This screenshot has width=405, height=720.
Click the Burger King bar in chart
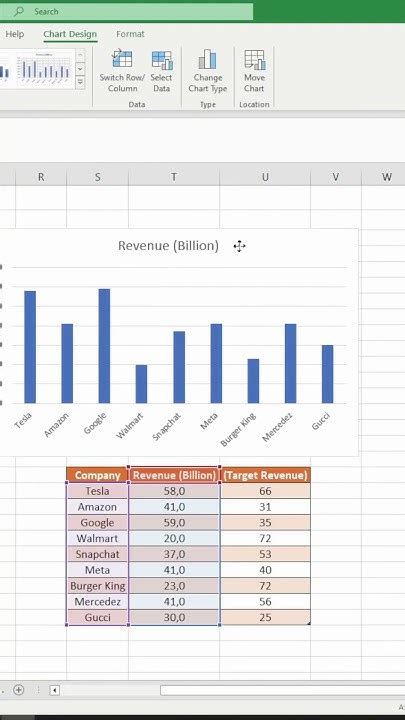coord(253,381)
